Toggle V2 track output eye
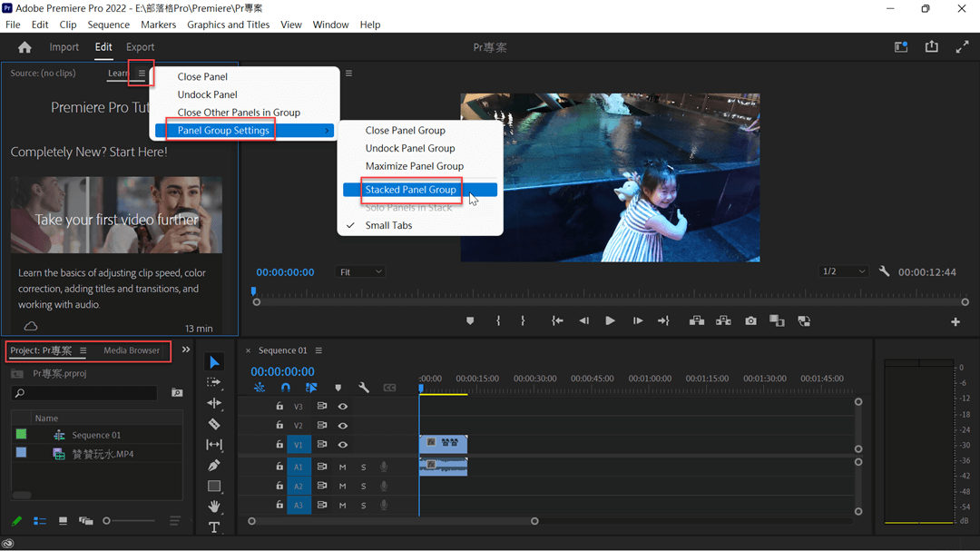This screenshot has height=551, width=980. pyautogui.click(x=342, y=426)
